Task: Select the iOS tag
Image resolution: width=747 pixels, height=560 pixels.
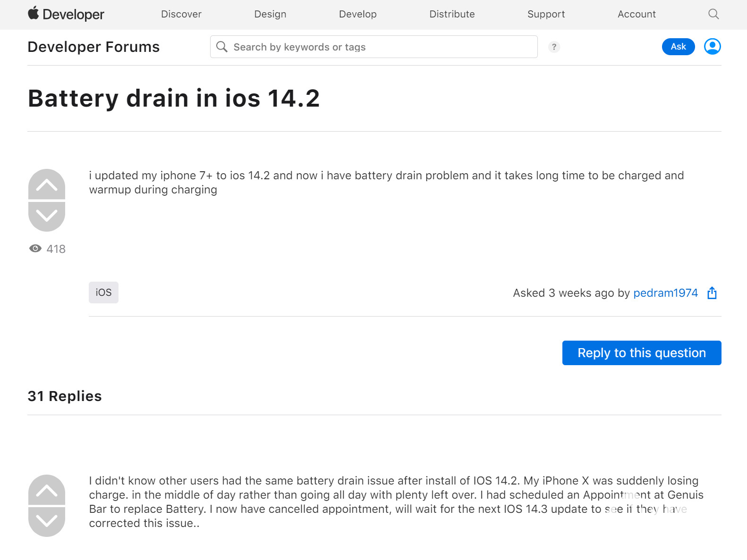Action: [x=103, y=293]
